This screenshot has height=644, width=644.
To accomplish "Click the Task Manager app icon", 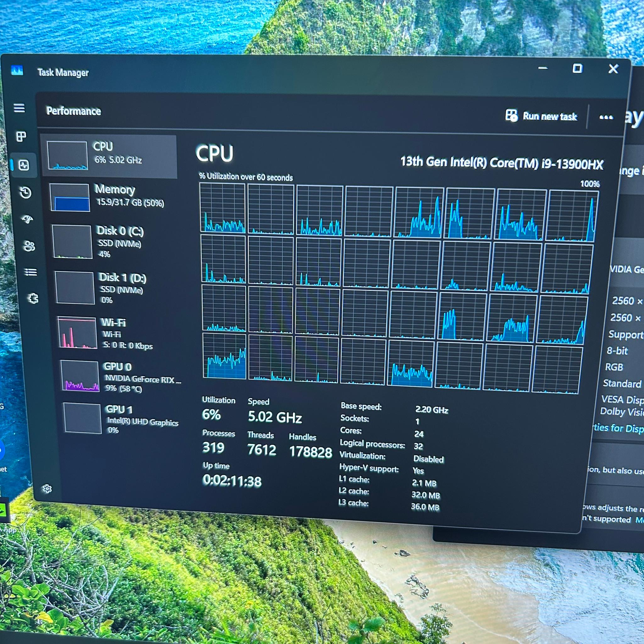I will coord(17,70).
